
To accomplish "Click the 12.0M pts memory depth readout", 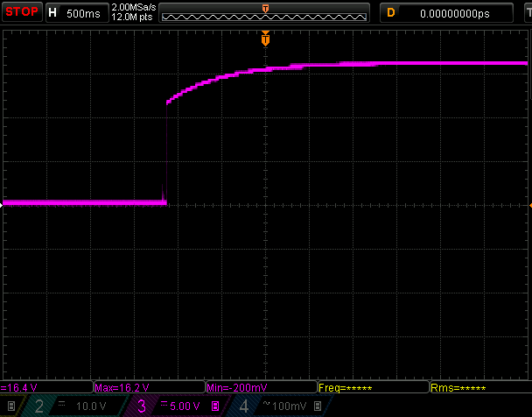I will point(132,17).
